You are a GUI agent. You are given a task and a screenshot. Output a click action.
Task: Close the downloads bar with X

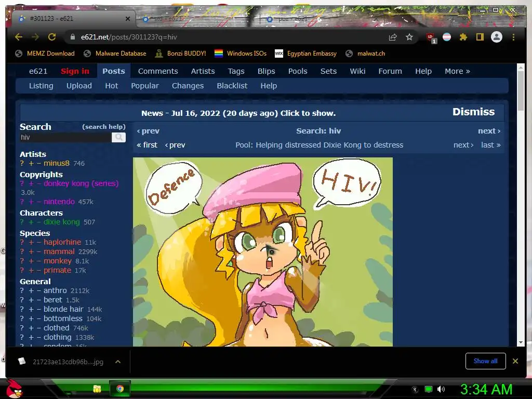515,361
